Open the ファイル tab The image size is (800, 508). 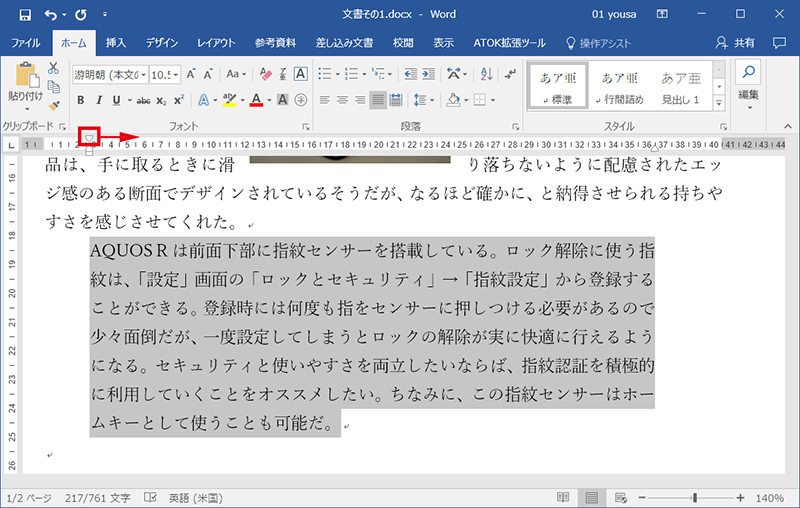click(x=26, y=43)
